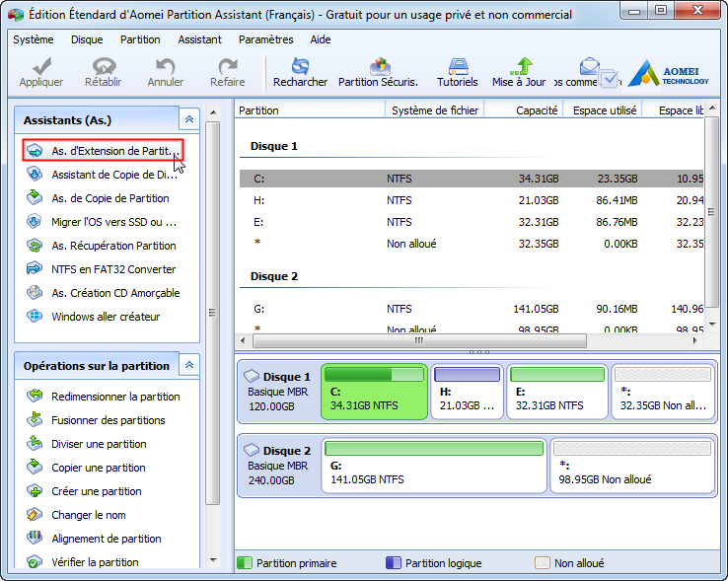The image size is (728, 581).
Task: Click the Diviser une partition icon
Action: click(35, 444)
